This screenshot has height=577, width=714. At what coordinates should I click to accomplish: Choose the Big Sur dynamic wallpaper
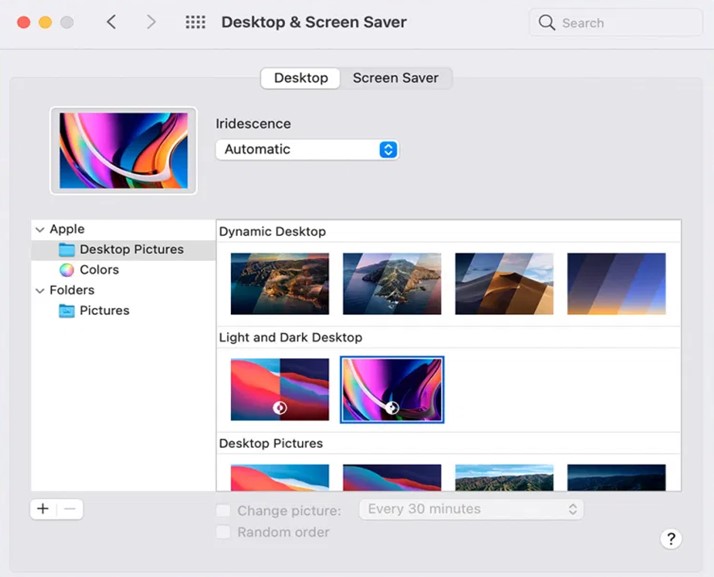pyautogui.click(x=280, y=284)
